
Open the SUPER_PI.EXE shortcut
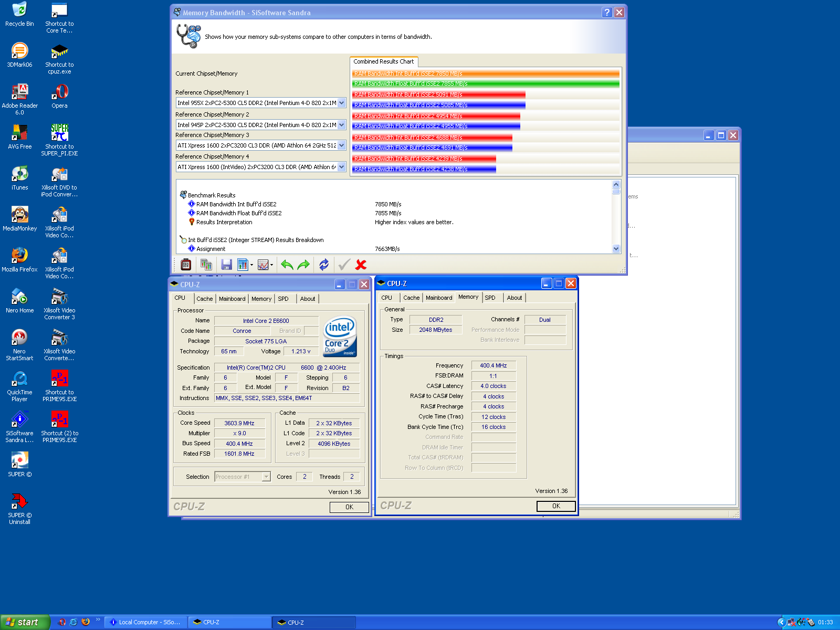click(x=59, y=140)
